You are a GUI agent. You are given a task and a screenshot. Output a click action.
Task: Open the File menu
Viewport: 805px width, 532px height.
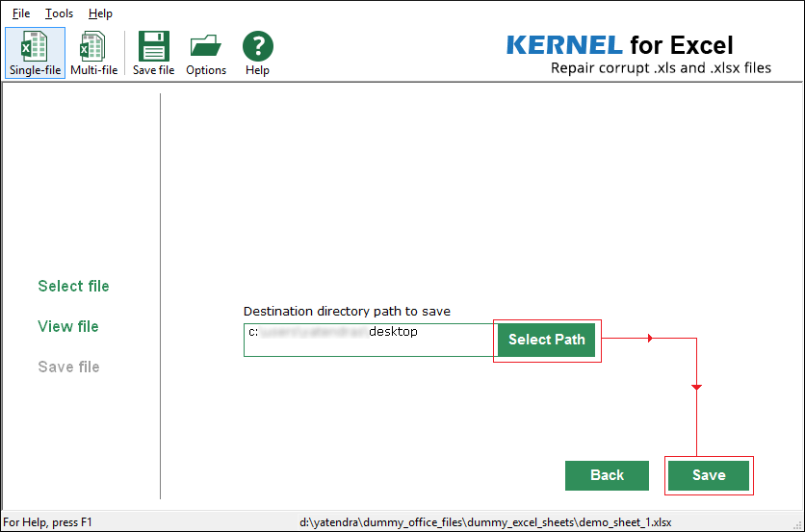click(21, 13)
